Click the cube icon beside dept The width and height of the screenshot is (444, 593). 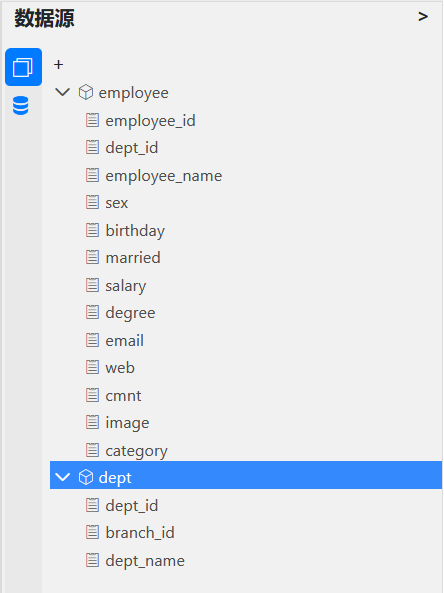click(86, 477)
